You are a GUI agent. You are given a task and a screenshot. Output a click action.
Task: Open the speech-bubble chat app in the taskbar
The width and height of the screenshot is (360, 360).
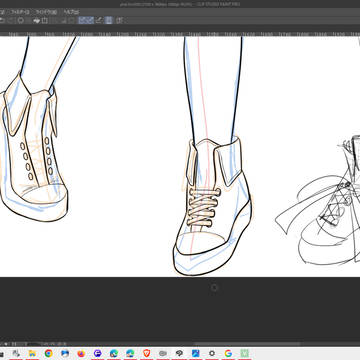pos(179,353)
